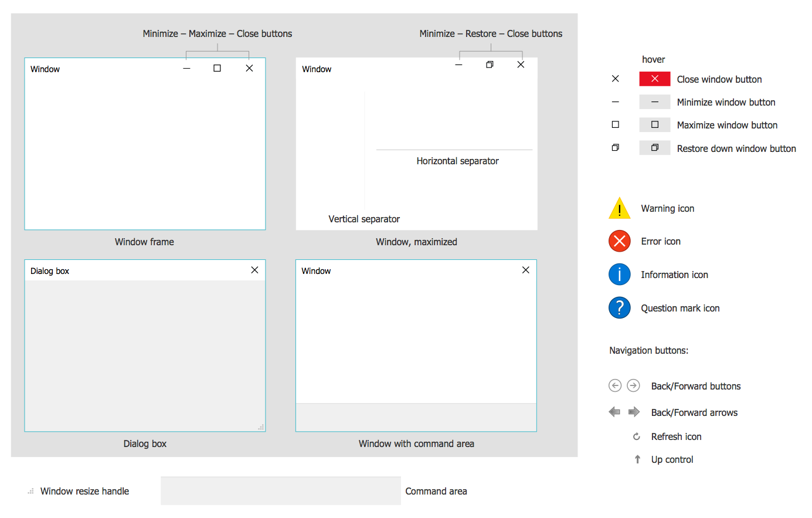Viewport: 812px width, 518px height.
Task: Click the 'Refresh icon' label text
Action: tap(676, 436)
